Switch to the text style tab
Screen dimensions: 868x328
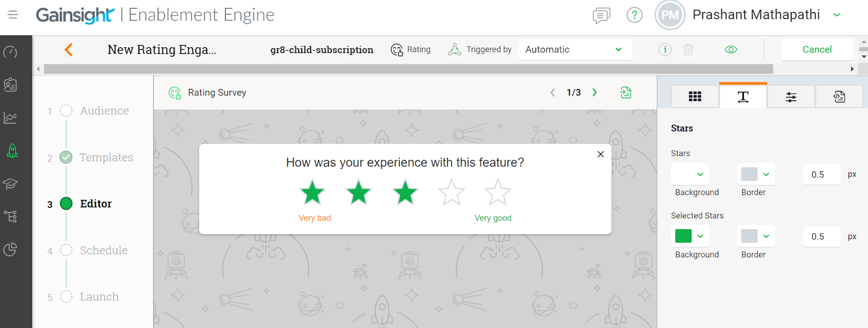[x=743, y=97]
